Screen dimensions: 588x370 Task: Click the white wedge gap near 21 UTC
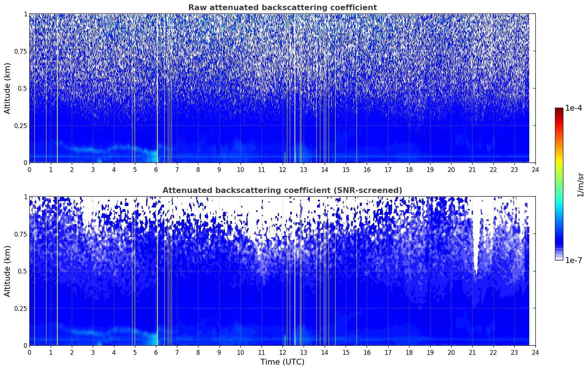pyautogui.click(x=476, y=247)
